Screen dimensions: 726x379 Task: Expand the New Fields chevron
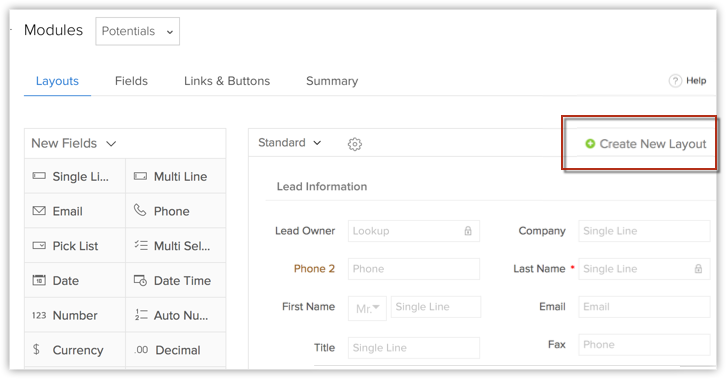[x=111, y=144]
